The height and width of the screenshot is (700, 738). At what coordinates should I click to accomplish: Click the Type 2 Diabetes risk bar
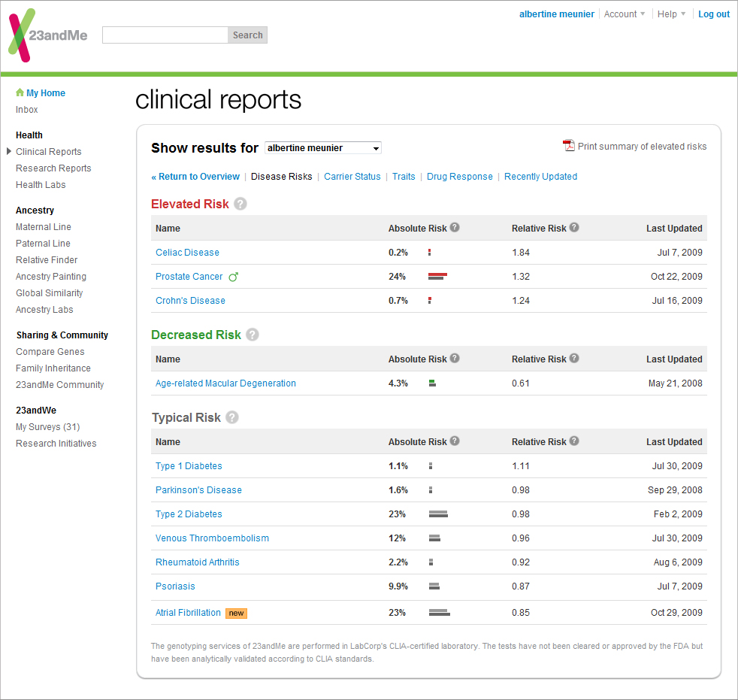point(438,514)
